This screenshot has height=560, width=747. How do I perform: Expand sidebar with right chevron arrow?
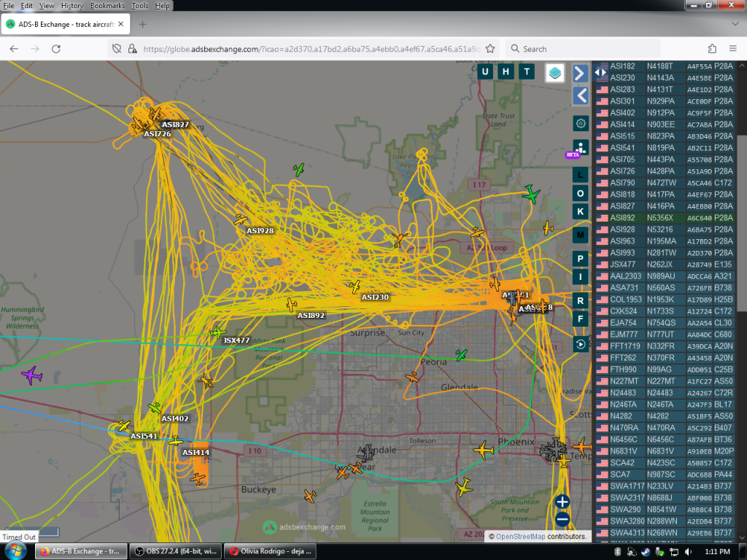pyautogui.click(x=580, y=74)
